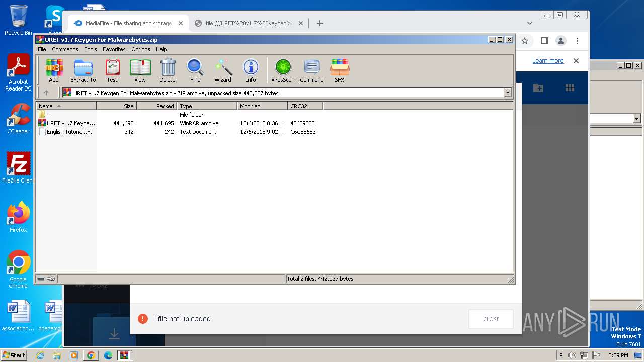Click the Windows Start button
644x362 pixels.
14,355
